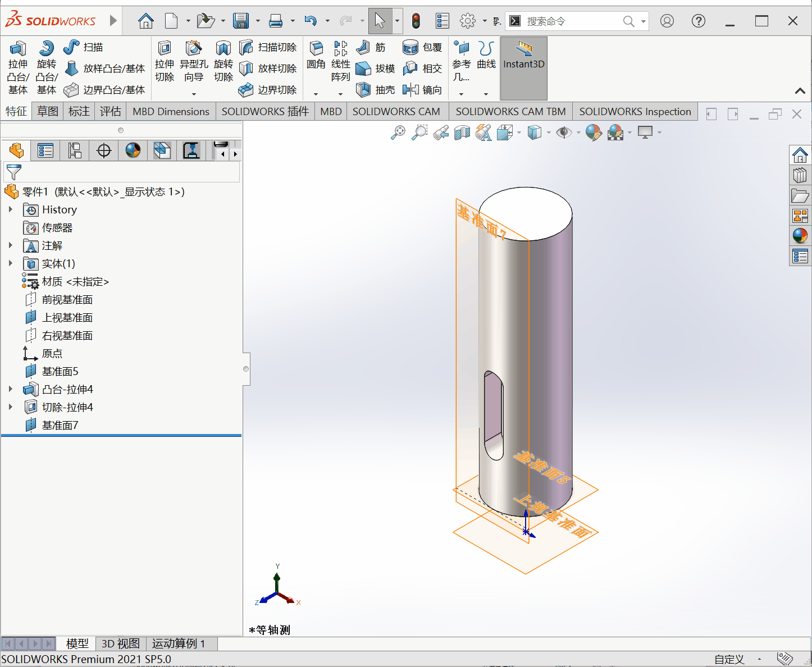Select the Extruded Cut (拉伸切除) tool

pos(165,62)
